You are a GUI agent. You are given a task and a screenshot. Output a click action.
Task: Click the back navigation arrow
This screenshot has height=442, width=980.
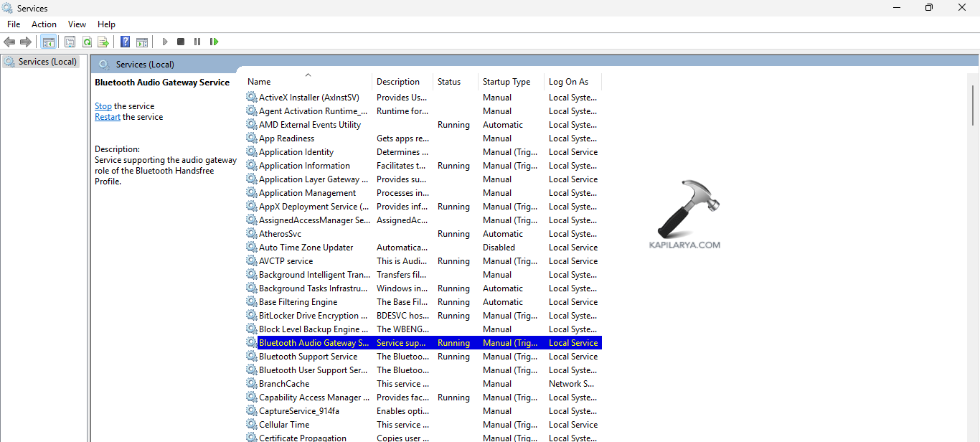pos(9,42)
